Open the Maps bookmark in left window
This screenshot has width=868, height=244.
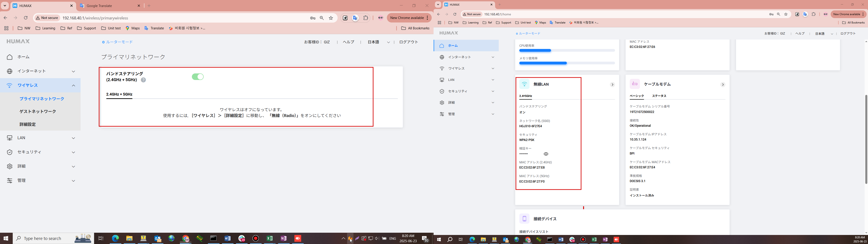coord(132,28)
